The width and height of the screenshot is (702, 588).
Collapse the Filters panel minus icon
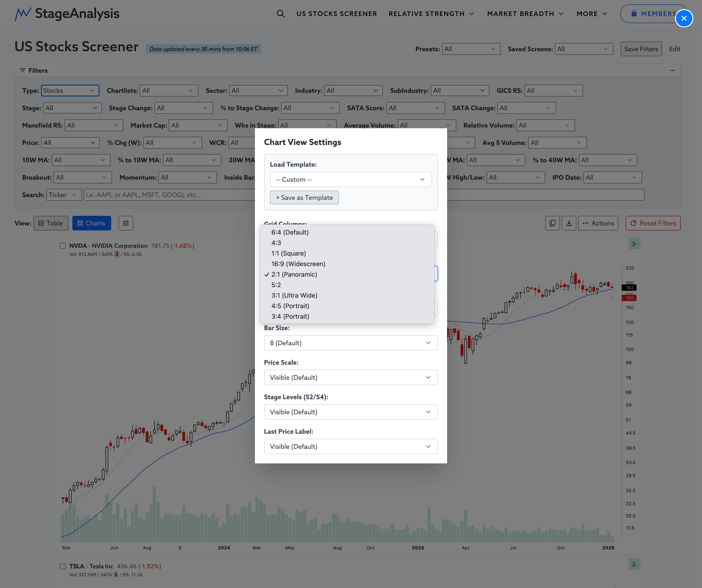point(672,70)
